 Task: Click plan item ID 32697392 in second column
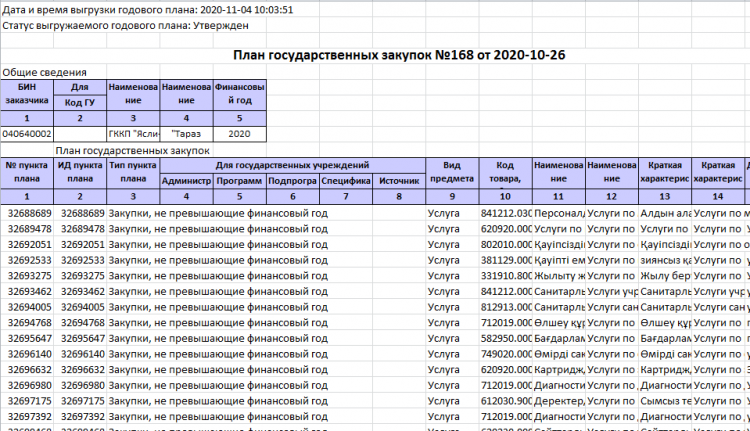82,417
